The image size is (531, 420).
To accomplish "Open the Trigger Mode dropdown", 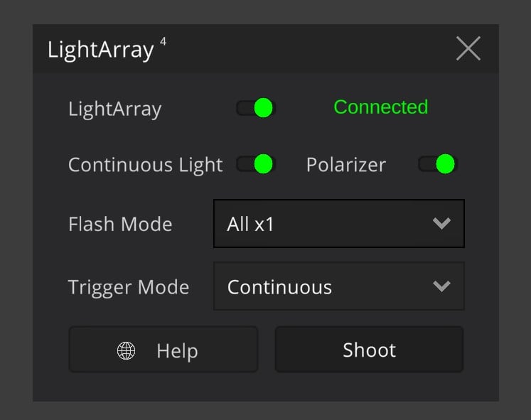I will pyautogui.click(x=338, y=286).
